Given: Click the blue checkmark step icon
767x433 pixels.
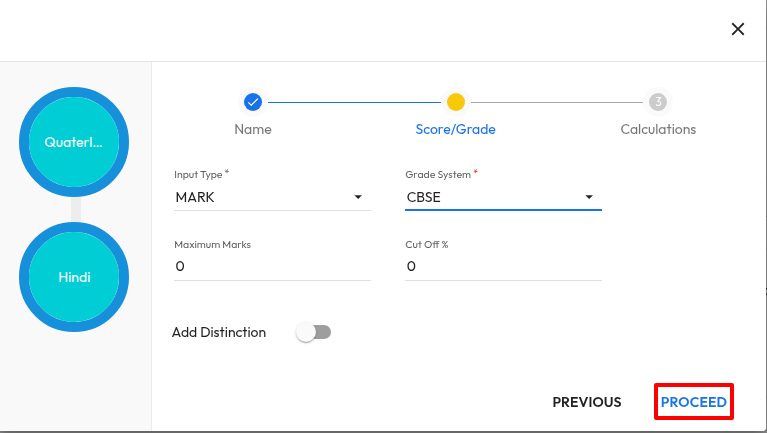Looking at the screenshot, I should point(253,101).
